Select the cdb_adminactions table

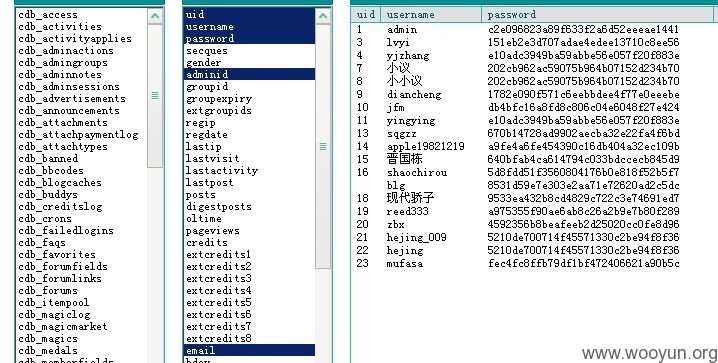click(x=66, y=50)
